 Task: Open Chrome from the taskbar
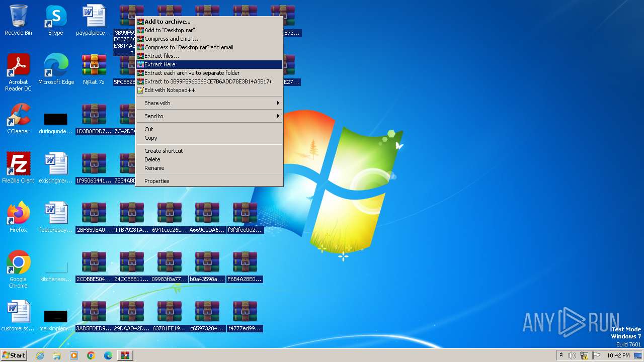coord(91,355)
